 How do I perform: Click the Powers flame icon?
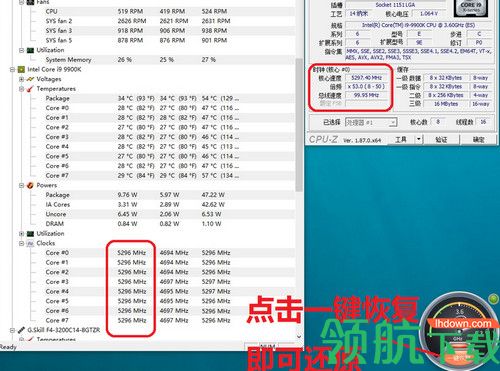pyautogui.click(x=30, y=185)
